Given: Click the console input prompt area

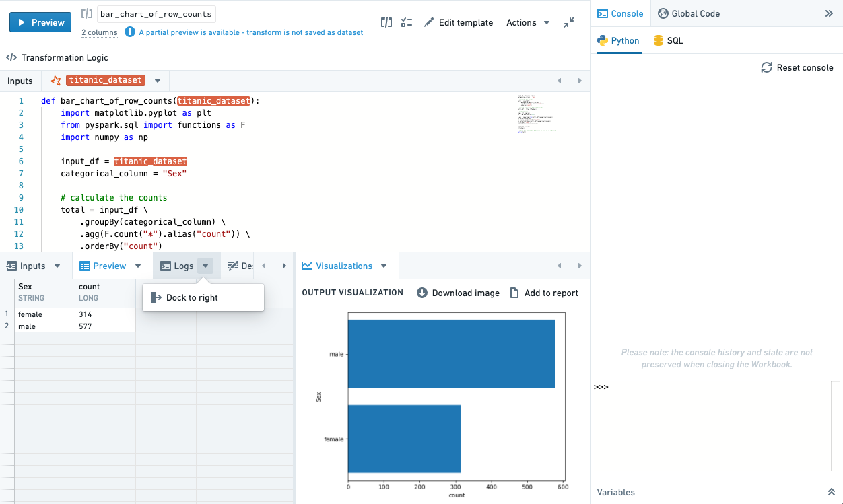Looking at the screenshot, I should [710, 428].
